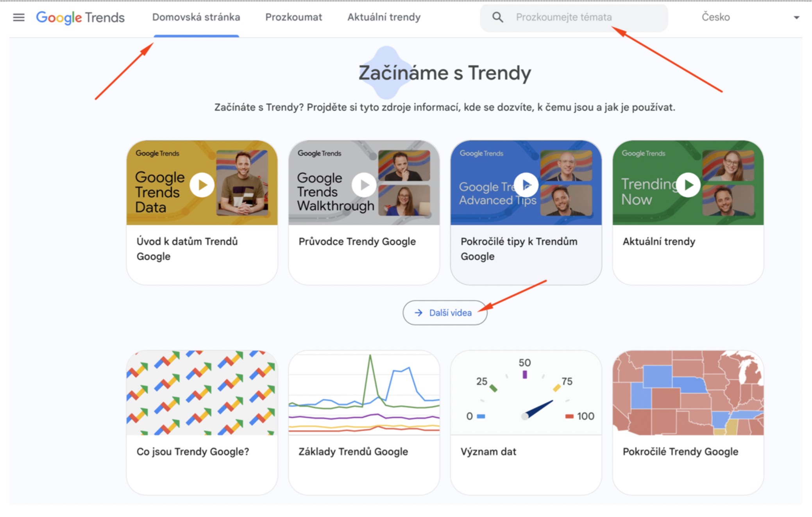Open the Aktuální trendy tab
812x517 pixels.
tap(384, 17)
